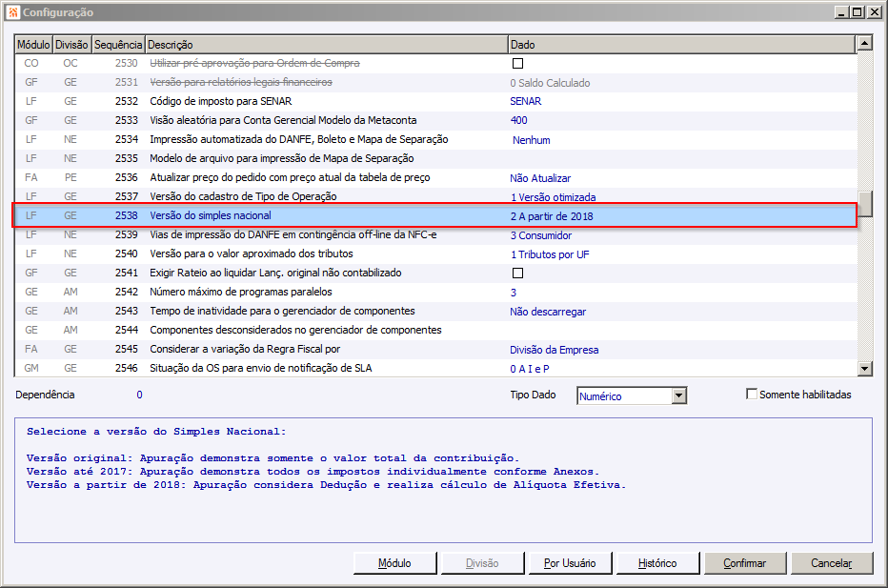This screenshot has height=588, width=888.
Task: Click the 400 value in Dado column
Action: tap(518, 121)
